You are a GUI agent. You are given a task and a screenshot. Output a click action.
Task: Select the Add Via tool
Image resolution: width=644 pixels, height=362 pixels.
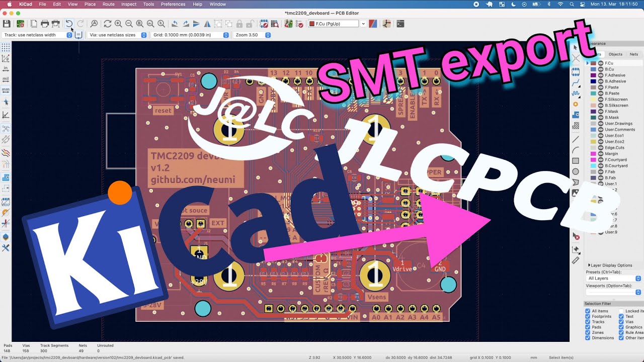[576, 104]
